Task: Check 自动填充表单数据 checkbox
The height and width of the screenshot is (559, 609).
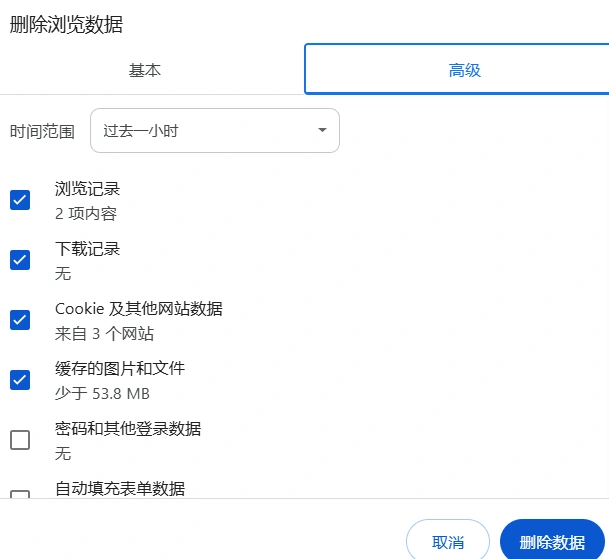Action: [x=20, y=494]
